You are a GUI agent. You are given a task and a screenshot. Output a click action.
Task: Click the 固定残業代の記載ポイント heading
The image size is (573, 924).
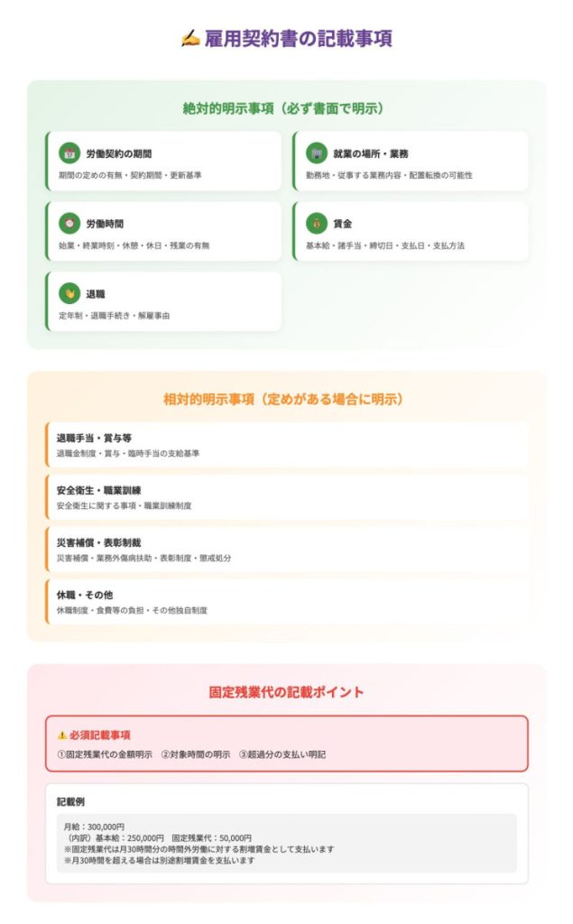286,692
